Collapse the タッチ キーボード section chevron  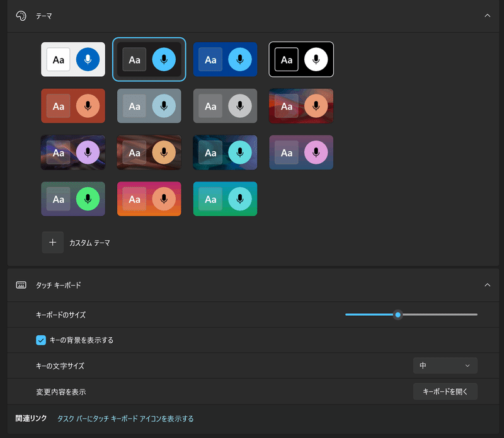point(487,285)
